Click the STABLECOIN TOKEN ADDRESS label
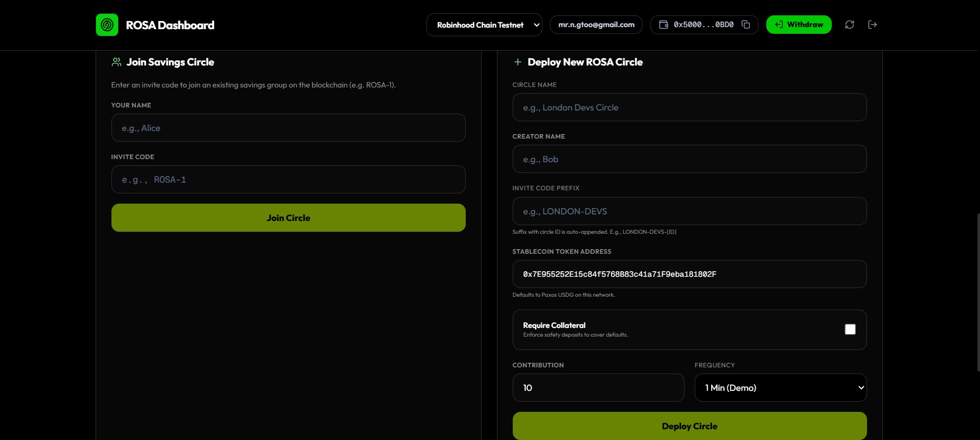This screenshot has height=440, width=980. pyautogui.click(x=562, y=252)
